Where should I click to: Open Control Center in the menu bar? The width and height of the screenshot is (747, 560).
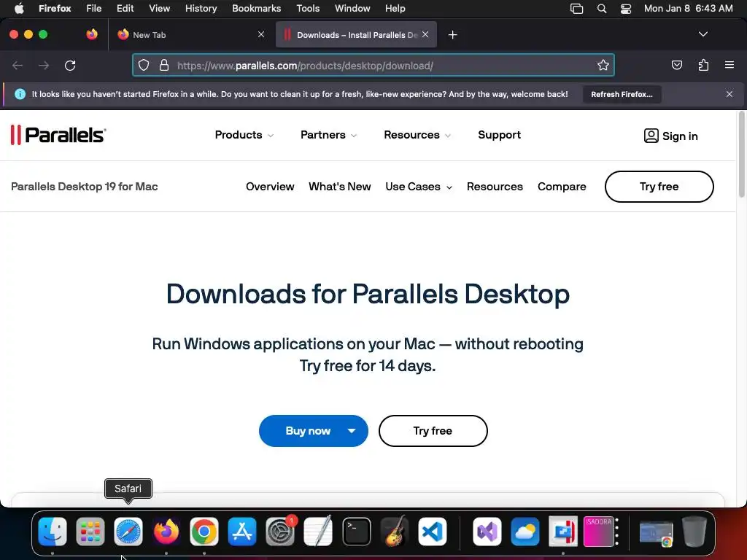pyautogui.click(x=625, y=9)
